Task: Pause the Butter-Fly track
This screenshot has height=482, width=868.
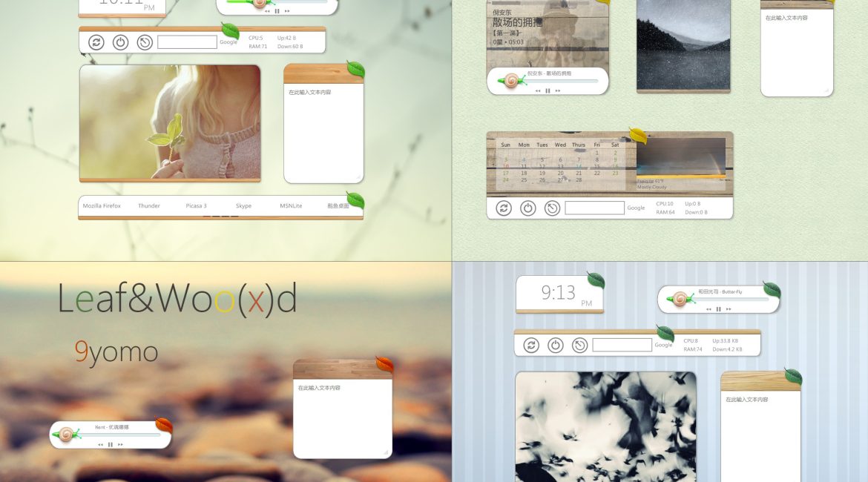Action: 718,308
